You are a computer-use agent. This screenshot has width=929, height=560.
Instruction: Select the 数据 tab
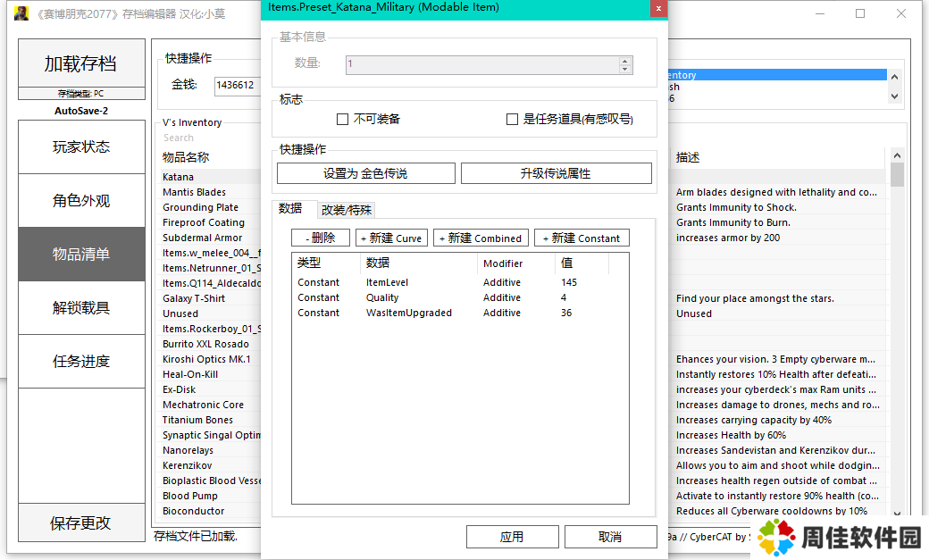pos(290,208)
